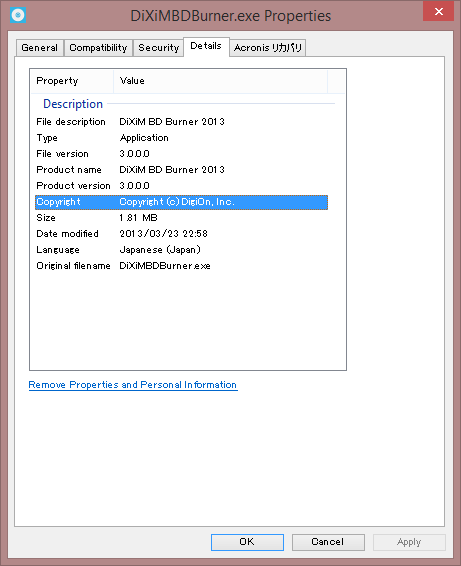The image size is (461, 566).
Task: Click the value Application
Action: coord(144,138)
